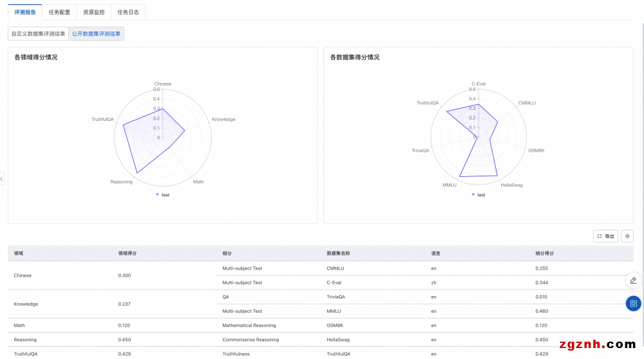Switch to the 任务配置 tab

[x=59, y=12]
